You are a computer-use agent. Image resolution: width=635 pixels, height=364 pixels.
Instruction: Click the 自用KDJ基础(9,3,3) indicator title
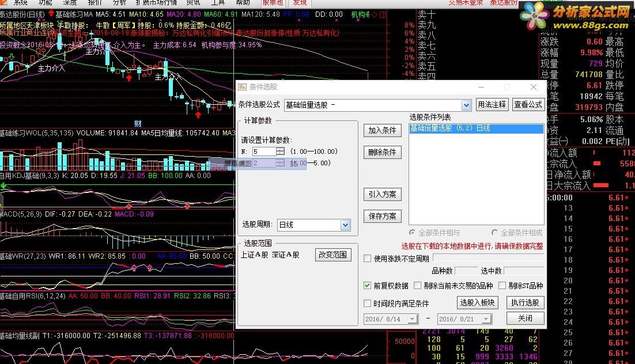pyautogui.click(x=29, y=176)
